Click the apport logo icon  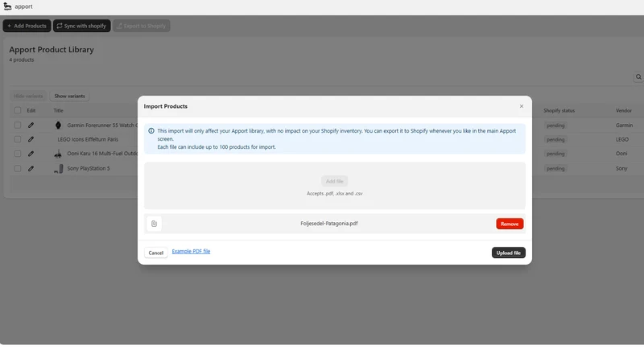[x=7, y=6]
